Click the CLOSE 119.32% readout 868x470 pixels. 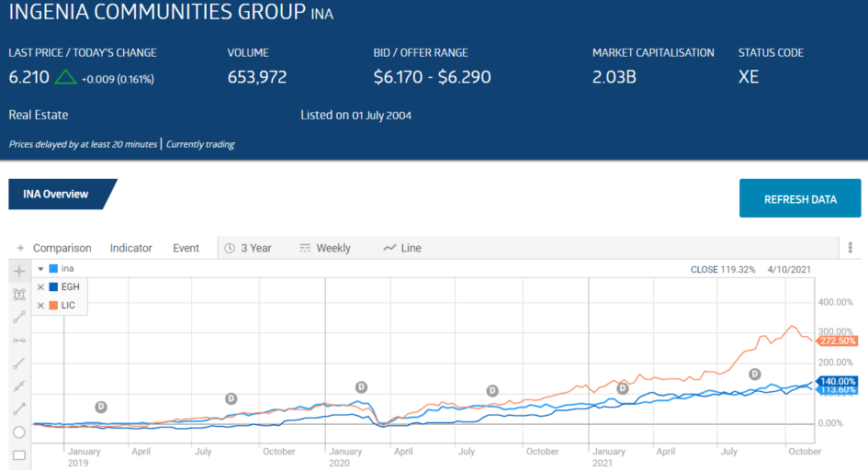click(x=722, y=270)
